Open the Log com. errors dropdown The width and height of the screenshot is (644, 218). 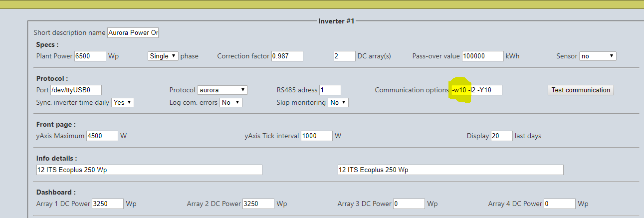[231, 102]
